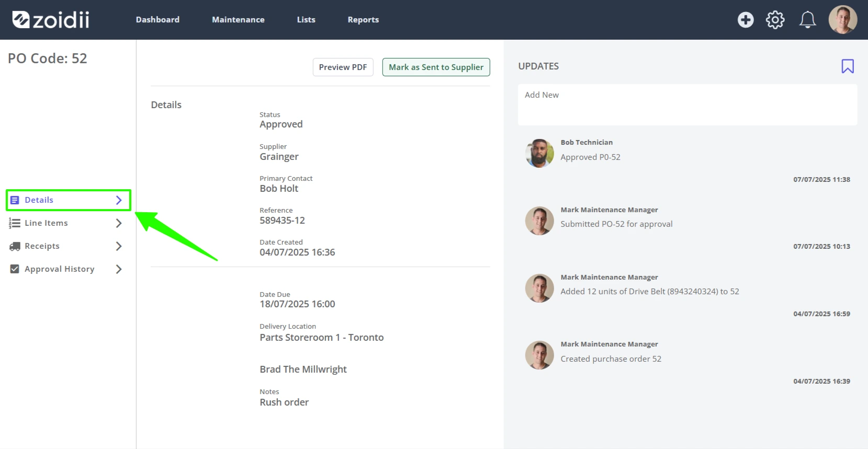This screenshot has height=449, width=868.
Task: Click the Bob Technician name
Action: pos(587,142)
